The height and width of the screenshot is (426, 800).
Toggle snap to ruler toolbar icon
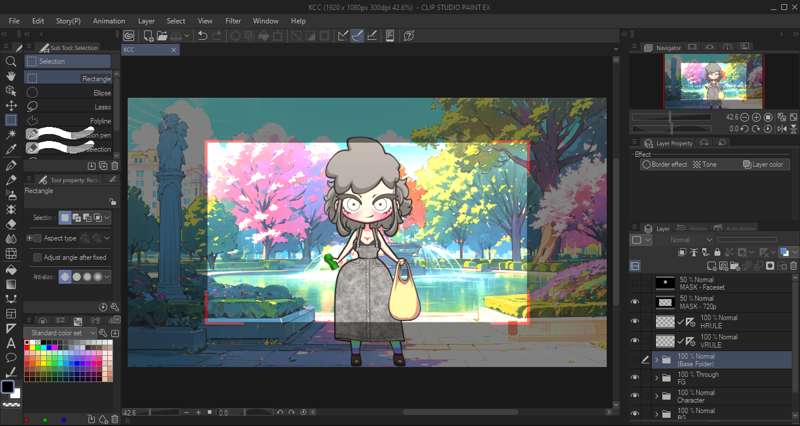pos(343,36)
